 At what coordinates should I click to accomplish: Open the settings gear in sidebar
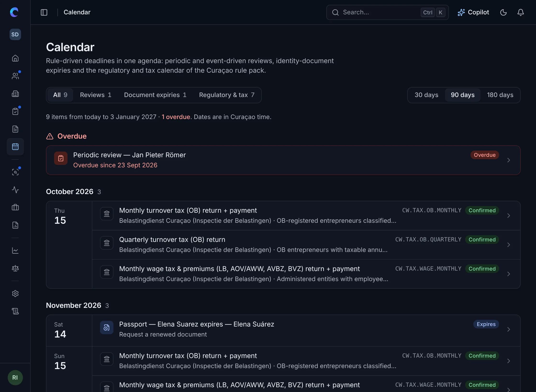pyautogui.click(x=15, y=294)
